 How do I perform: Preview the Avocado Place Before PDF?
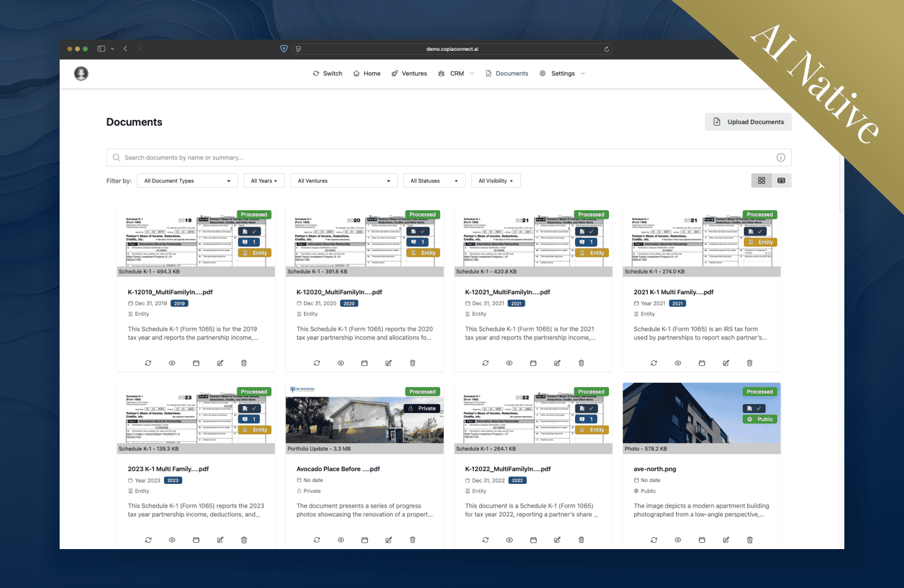pos(341,540)
